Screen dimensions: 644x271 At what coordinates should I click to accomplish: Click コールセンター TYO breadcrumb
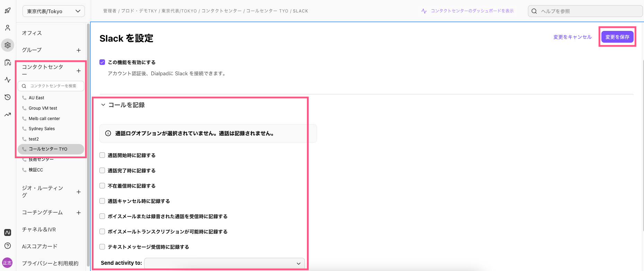coord(267,11)
